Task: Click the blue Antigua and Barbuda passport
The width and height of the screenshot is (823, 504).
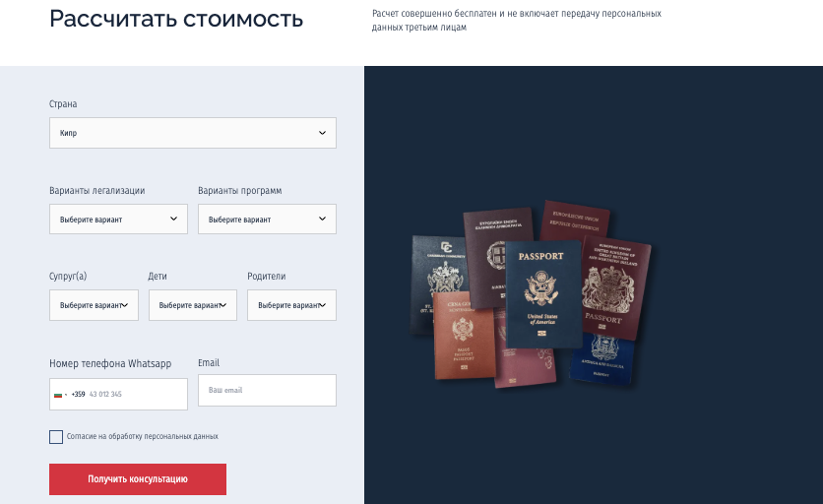Action: click(602, 358)
